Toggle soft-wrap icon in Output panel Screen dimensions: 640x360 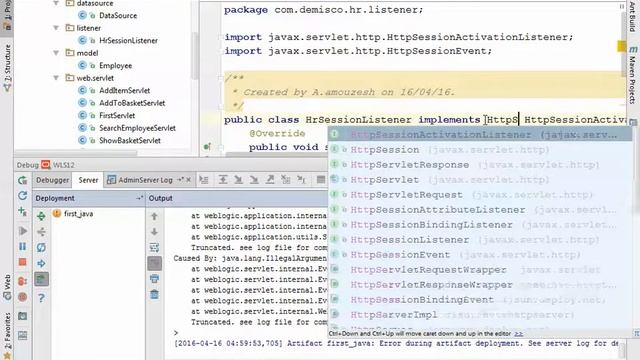[154, 247]
